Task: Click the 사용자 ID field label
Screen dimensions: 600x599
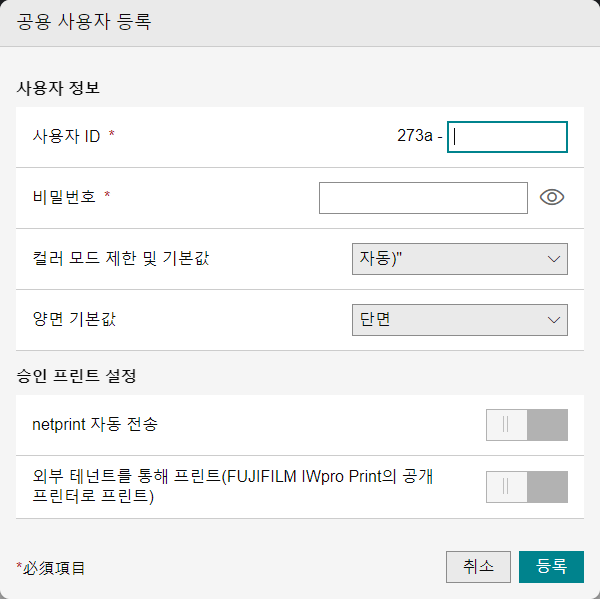Action: [66, 136]
